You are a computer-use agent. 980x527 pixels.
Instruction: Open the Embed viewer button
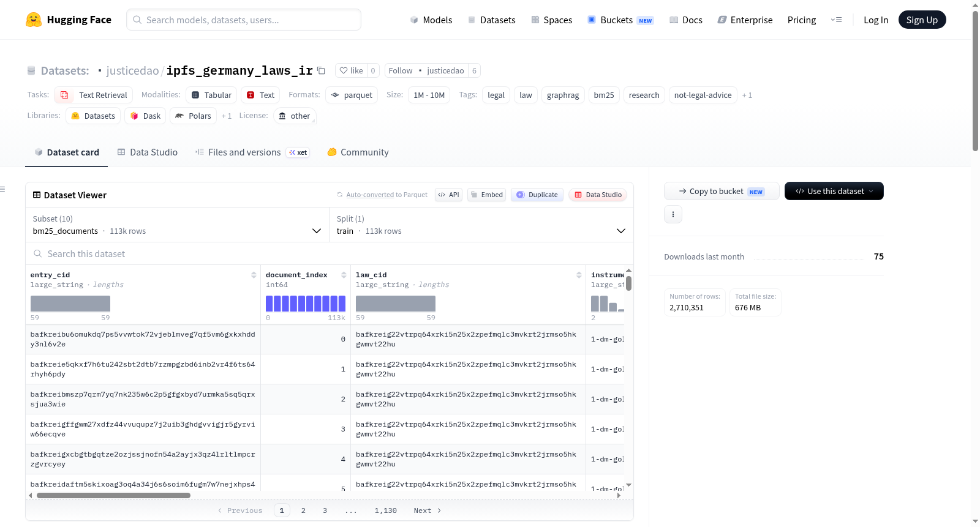click(x=487, y=195)
